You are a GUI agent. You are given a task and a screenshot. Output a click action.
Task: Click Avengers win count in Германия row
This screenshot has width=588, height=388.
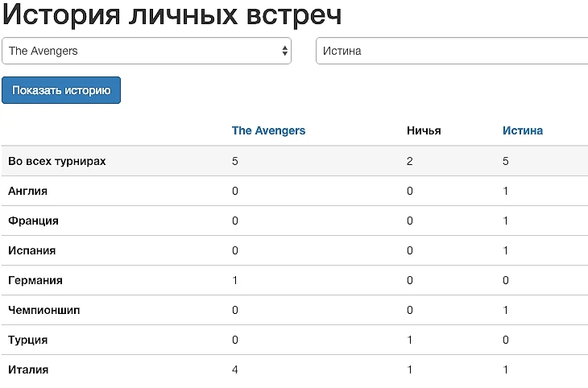(x=234, y=280)
